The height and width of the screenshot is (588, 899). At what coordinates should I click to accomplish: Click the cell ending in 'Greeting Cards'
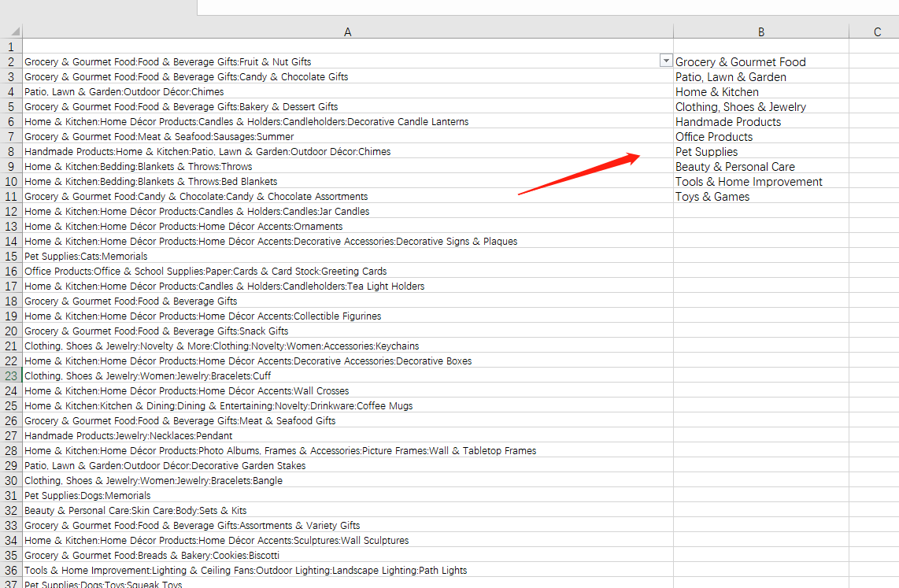[347, 271]
